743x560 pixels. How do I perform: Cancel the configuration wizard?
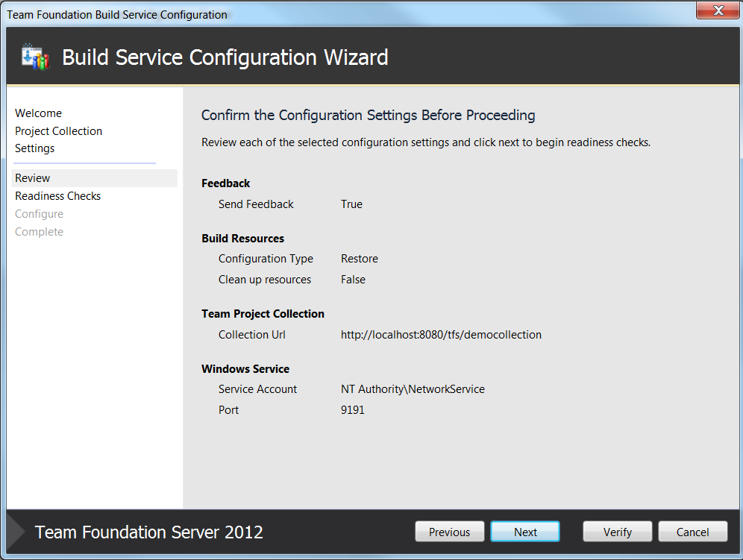[x=692, y=532]
